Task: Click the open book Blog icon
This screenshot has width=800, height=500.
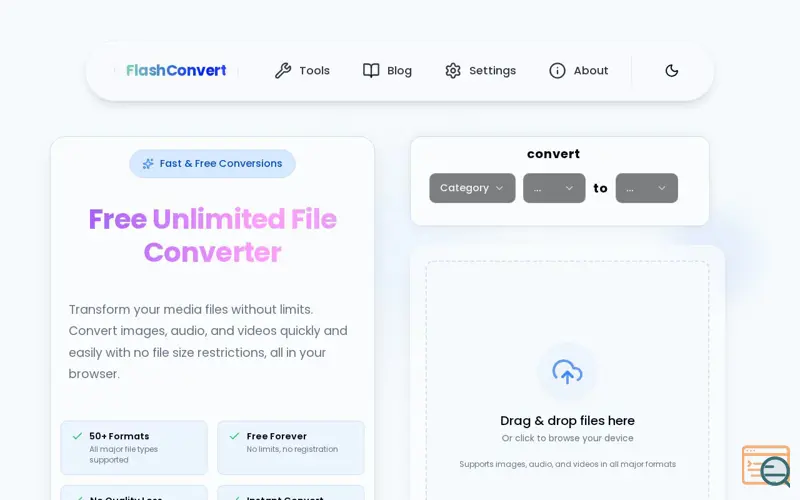Action: 371,70
